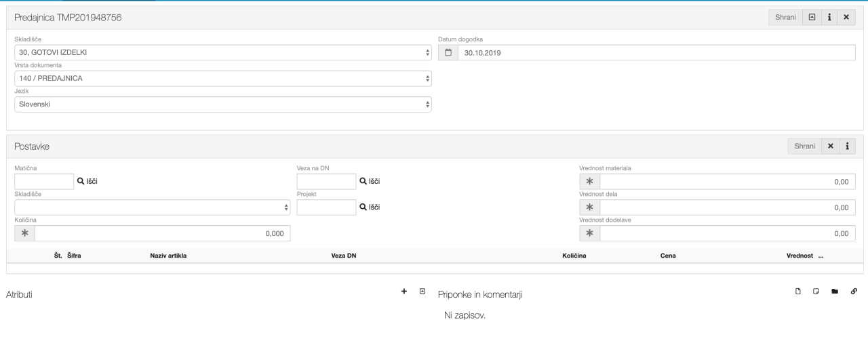
Task: Close the Predajnica document with X
Action: pos(846,17)
